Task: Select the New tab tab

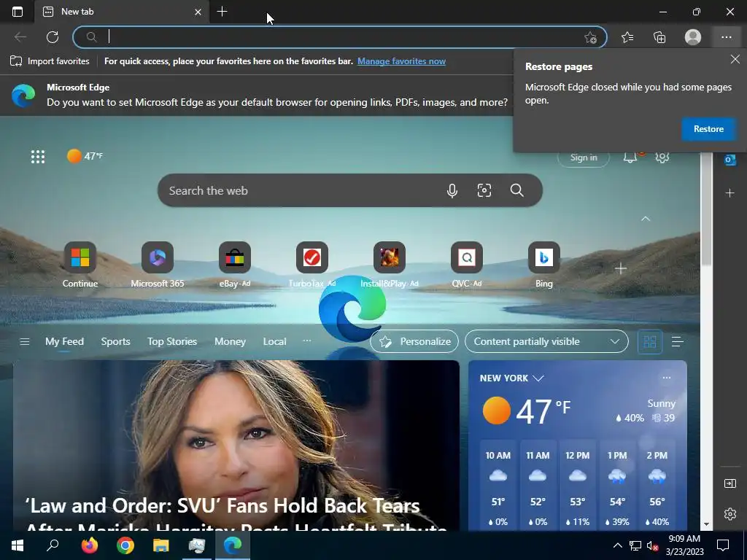Action: [x=122, y=12]
